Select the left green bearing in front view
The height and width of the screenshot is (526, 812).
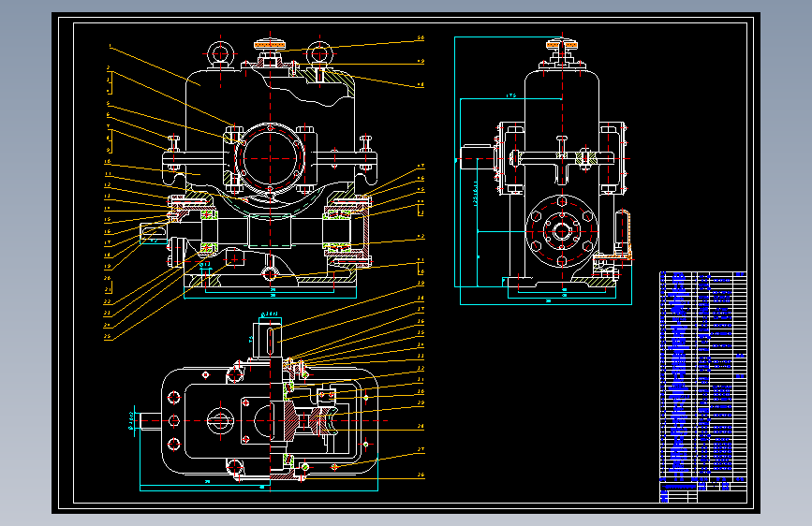coord(208,230)
